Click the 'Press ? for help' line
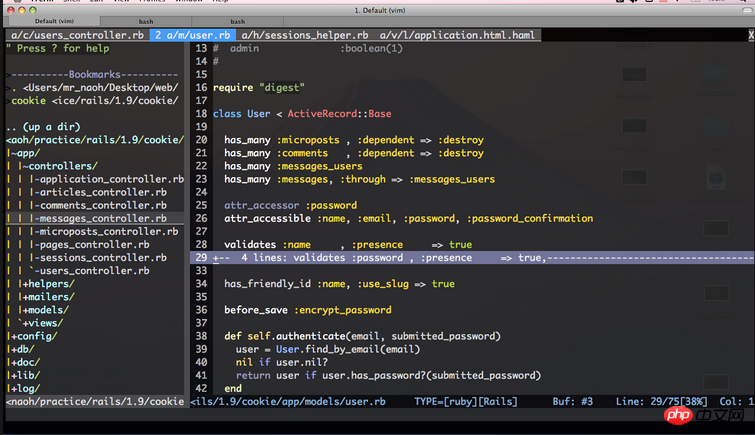Image resolution: width=755 pixels, height=435 pixels. [58, 48]
